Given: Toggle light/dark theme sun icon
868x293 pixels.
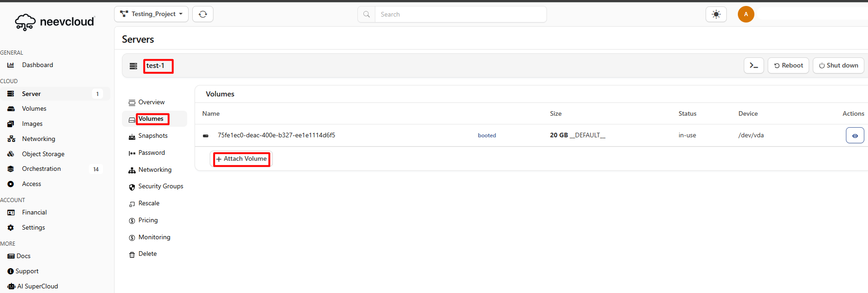Looking at the screenshot, I should click(716, 14).
